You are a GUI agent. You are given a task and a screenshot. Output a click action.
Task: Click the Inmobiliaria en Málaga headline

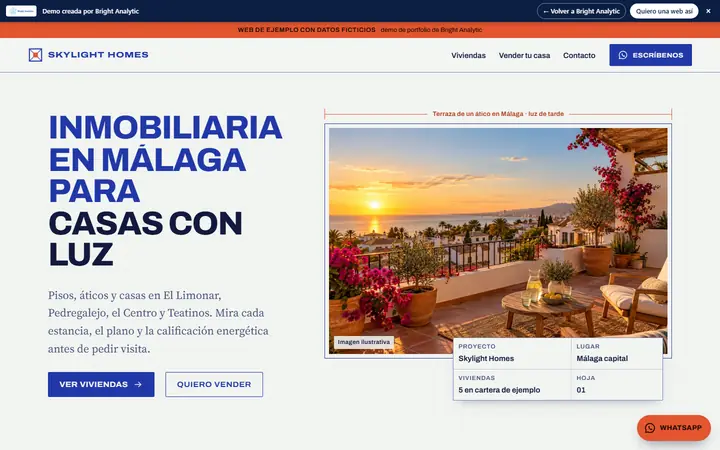165,191
